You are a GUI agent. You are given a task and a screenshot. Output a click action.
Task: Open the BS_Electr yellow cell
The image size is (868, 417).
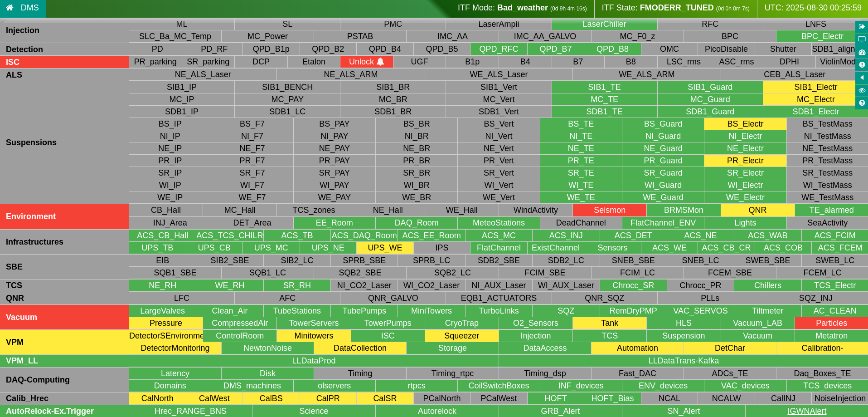(x=745, y=124)
